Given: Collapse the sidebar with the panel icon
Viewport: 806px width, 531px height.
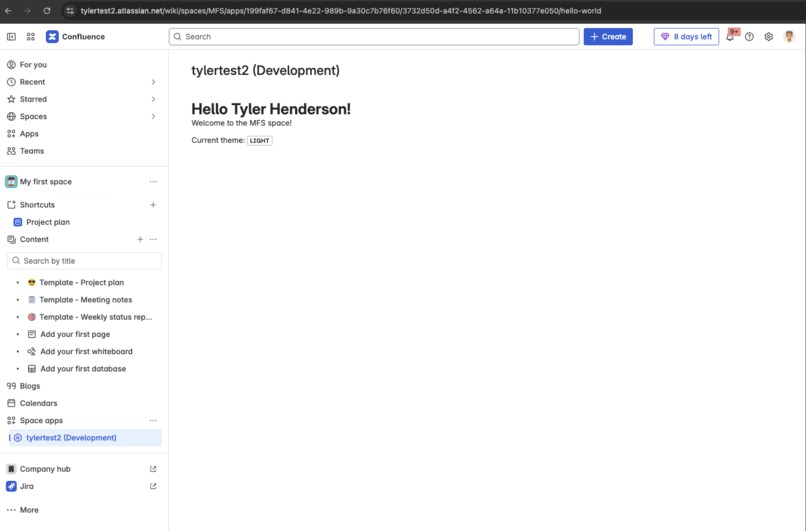Looking at the screenshot, I should coord(11,36).
